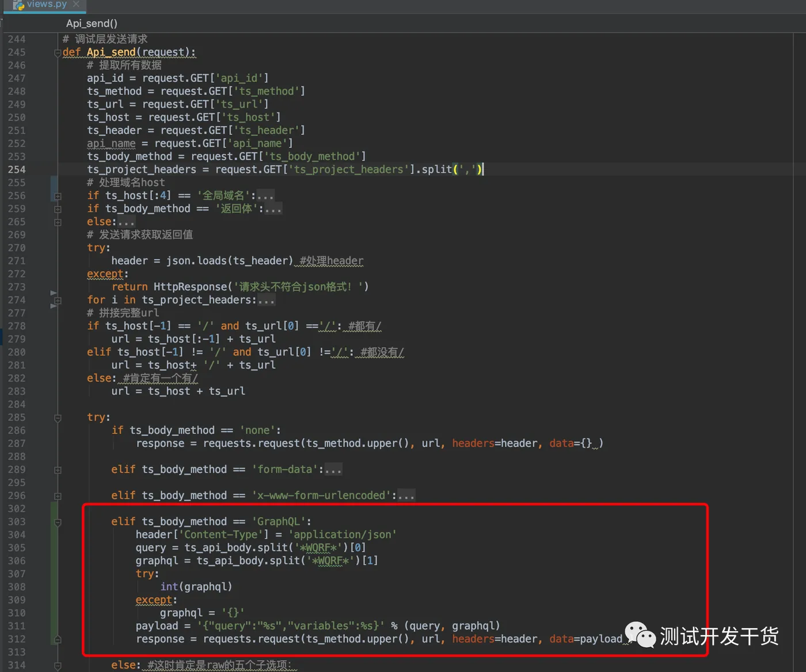Screen dimensions: 806x672
Task: Click the 'application/json' string on line 304
Action: pos(343,534)
